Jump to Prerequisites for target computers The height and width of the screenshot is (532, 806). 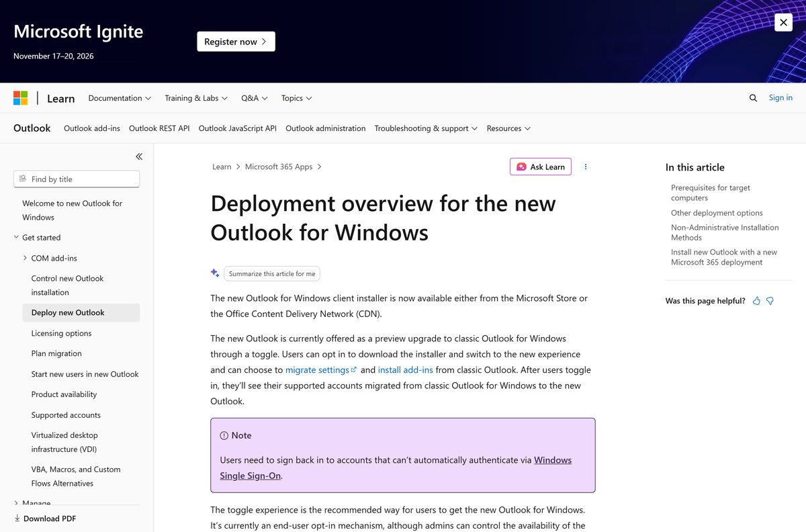(711, 193)
